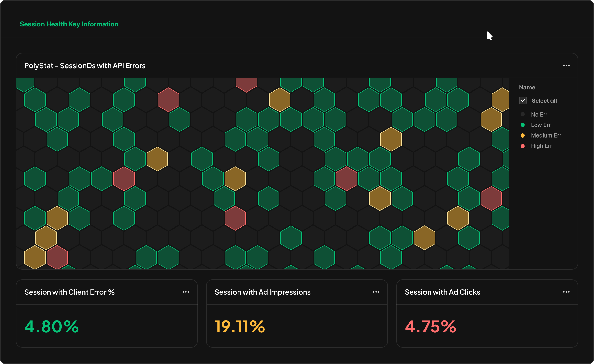
Task: Toggle Medium Err legend entry
Action: [x=546, y=135]
